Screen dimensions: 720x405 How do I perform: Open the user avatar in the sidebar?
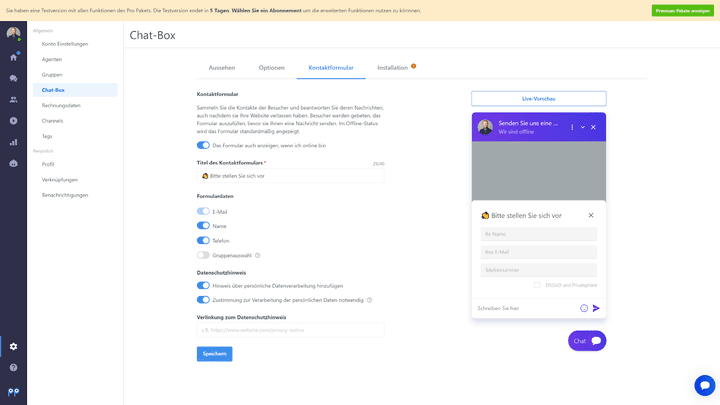(13, 34)
